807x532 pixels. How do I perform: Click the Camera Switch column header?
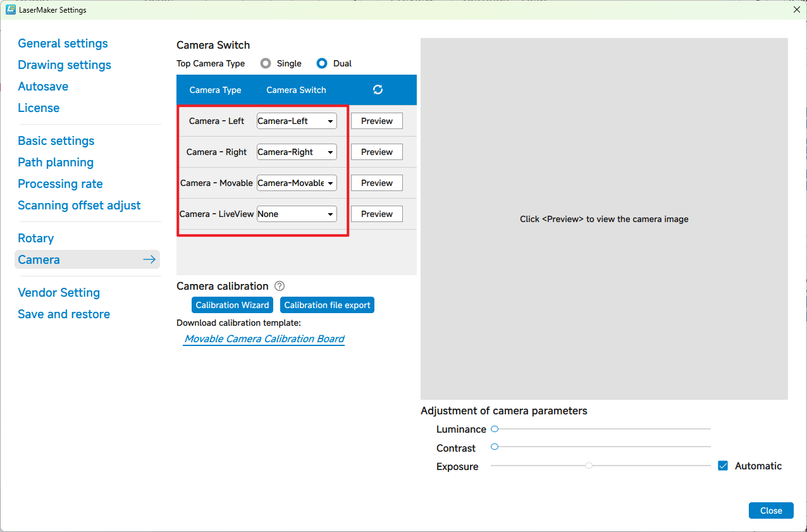296,90
